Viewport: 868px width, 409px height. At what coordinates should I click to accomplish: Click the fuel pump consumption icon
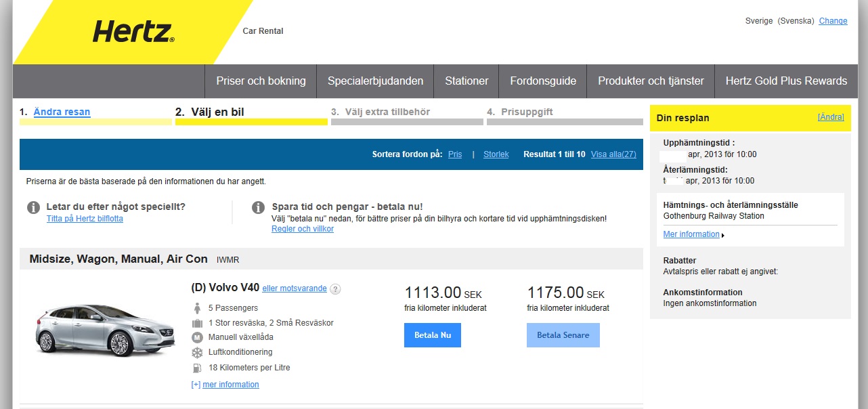tap(197, 368)
